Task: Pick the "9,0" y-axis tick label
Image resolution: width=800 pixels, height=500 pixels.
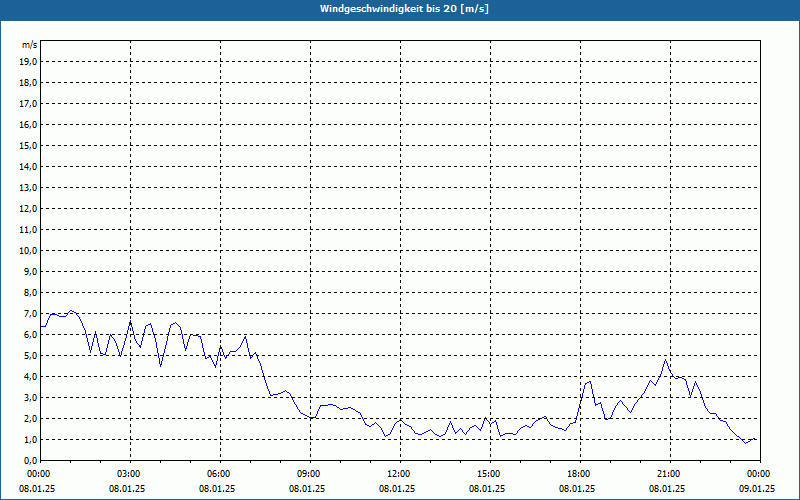Action: coord(30,271)
